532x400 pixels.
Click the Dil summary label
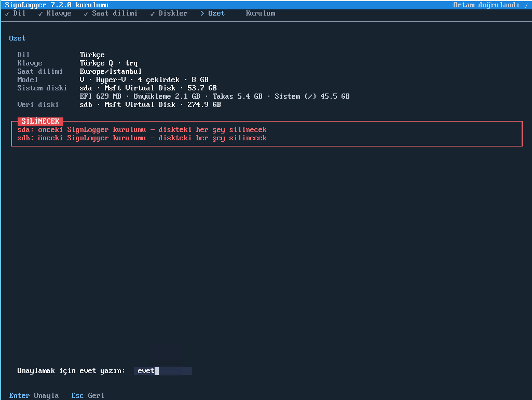[23, 55]
